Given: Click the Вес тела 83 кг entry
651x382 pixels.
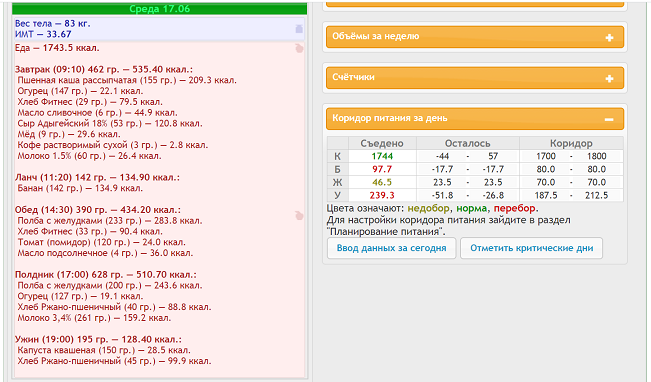Looking at the screenshot, I should click(x=53, y=24).
